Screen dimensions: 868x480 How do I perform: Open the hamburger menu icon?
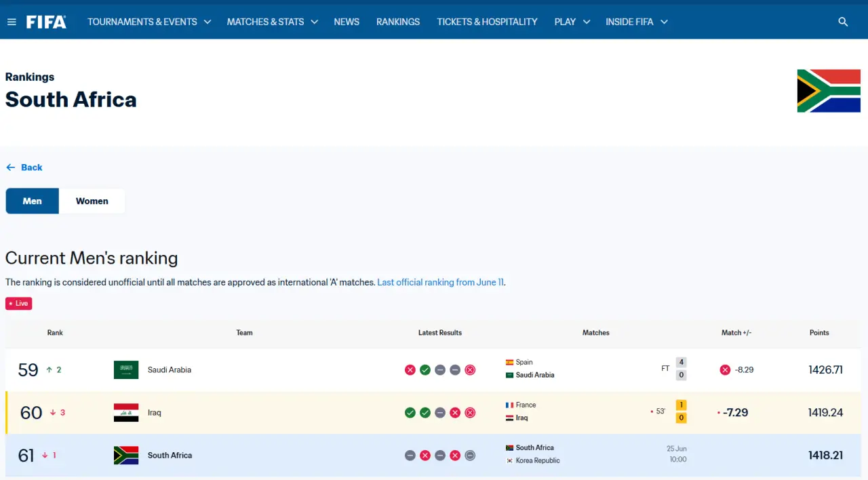[12, 22]
